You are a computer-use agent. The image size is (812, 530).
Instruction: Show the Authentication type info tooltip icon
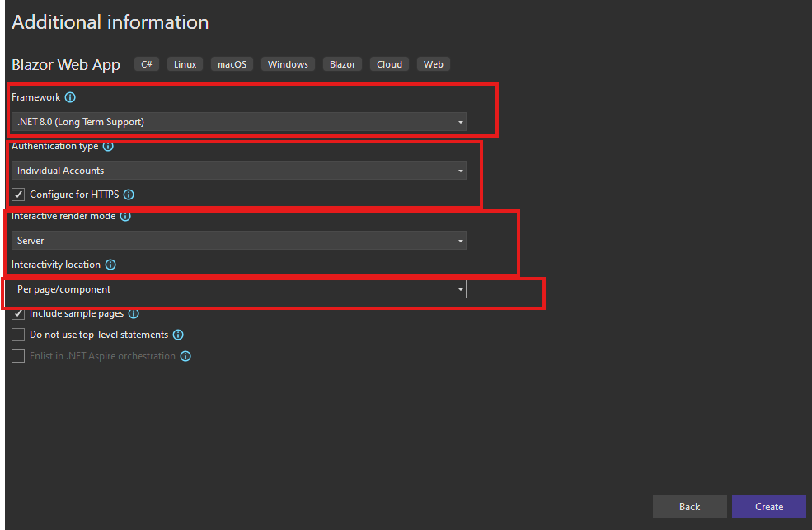[x=108, y=147]
